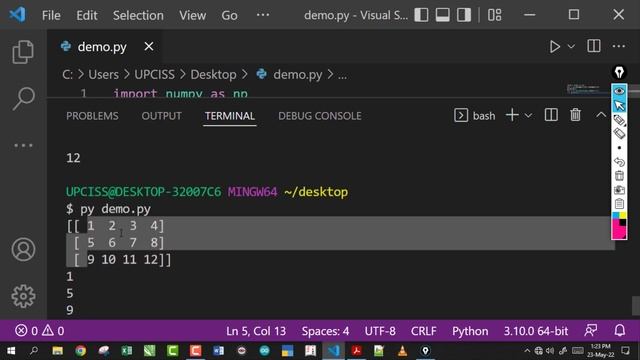Screen dimensions: 640x360
Task: Open the Go menu
Action: click(229, 16)
